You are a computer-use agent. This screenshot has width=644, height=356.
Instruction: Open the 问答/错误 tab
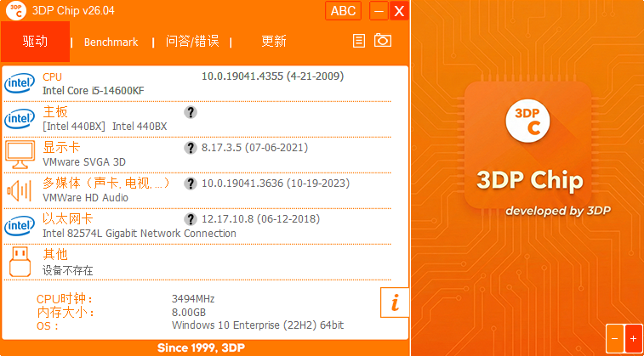(192, 42)
